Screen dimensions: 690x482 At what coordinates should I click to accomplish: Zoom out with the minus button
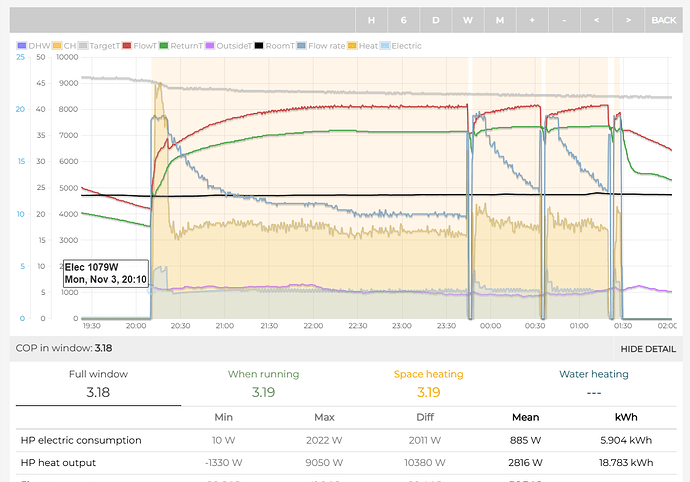[563, 19]
